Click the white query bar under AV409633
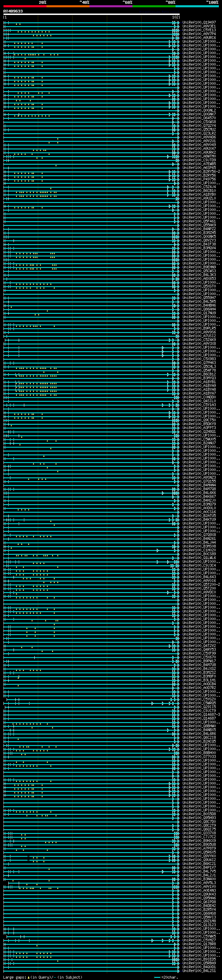The height and width of the screenshot is (980, 222). [92, 14]
